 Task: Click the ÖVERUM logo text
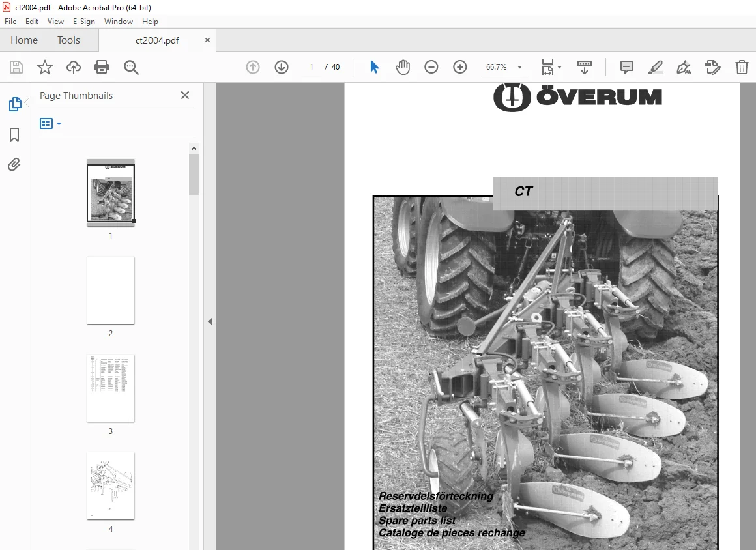[x=600, y=97]
